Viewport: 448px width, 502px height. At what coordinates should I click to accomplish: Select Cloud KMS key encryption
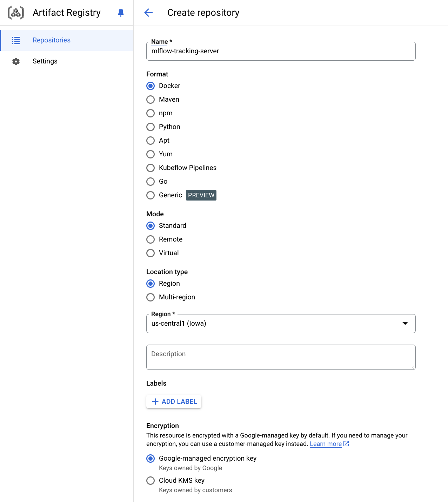tap(151, 481)
